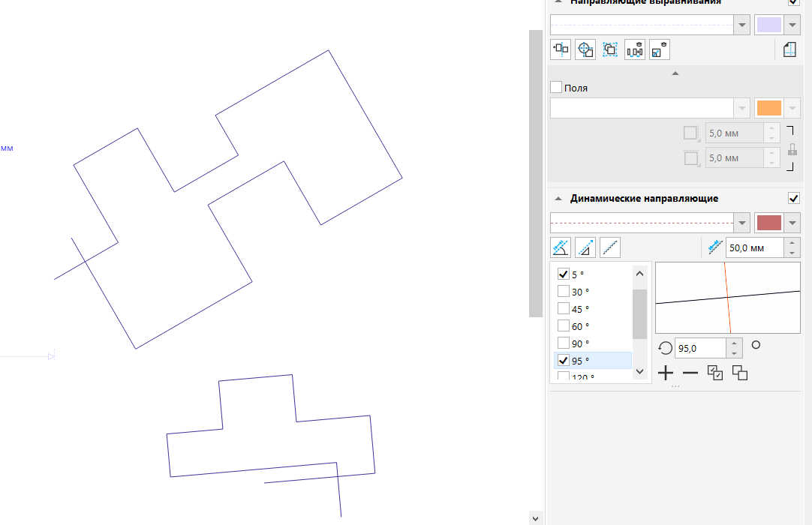Viewport: 812px width, 525px height.
Task: Toggle extend along segment icon
Action: pos(610,247)
